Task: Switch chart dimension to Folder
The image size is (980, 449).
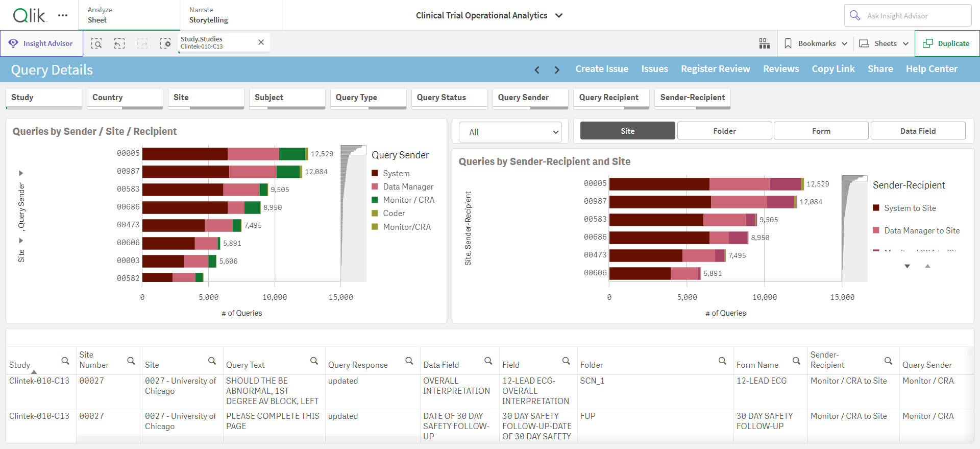Action: (724, 131)
